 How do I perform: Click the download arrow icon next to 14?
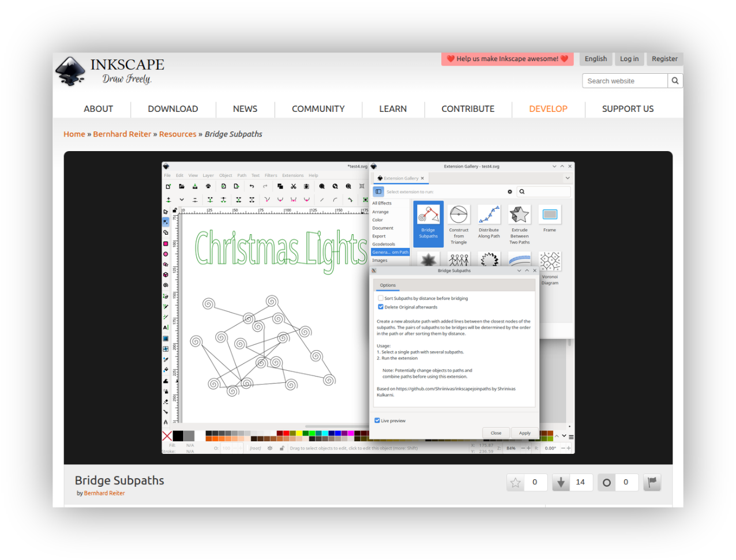561,483
